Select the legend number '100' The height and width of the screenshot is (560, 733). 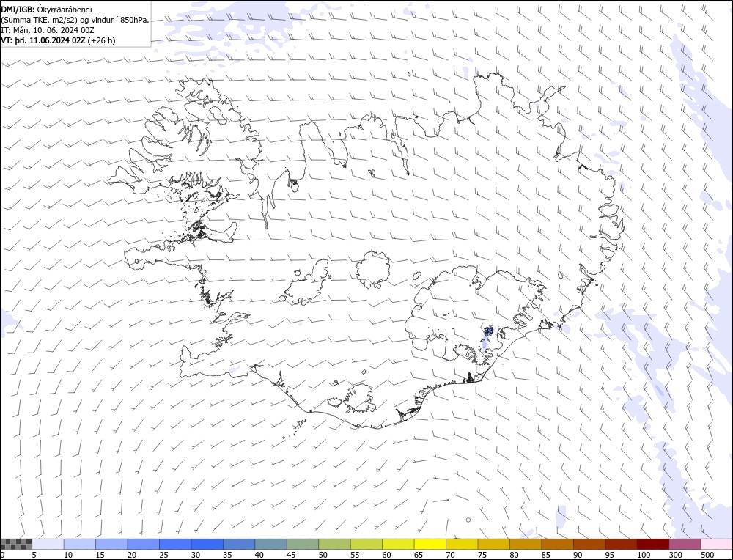[644, 555]
